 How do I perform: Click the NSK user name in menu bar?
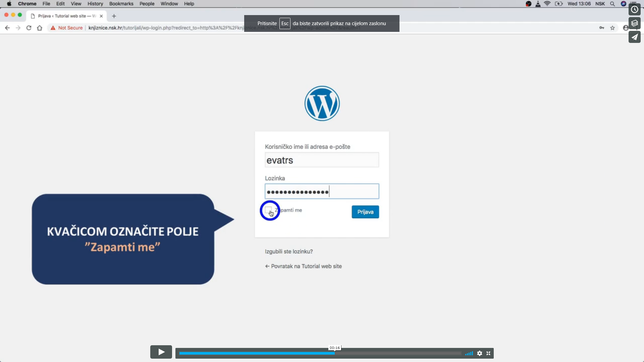tap(600, 4)
